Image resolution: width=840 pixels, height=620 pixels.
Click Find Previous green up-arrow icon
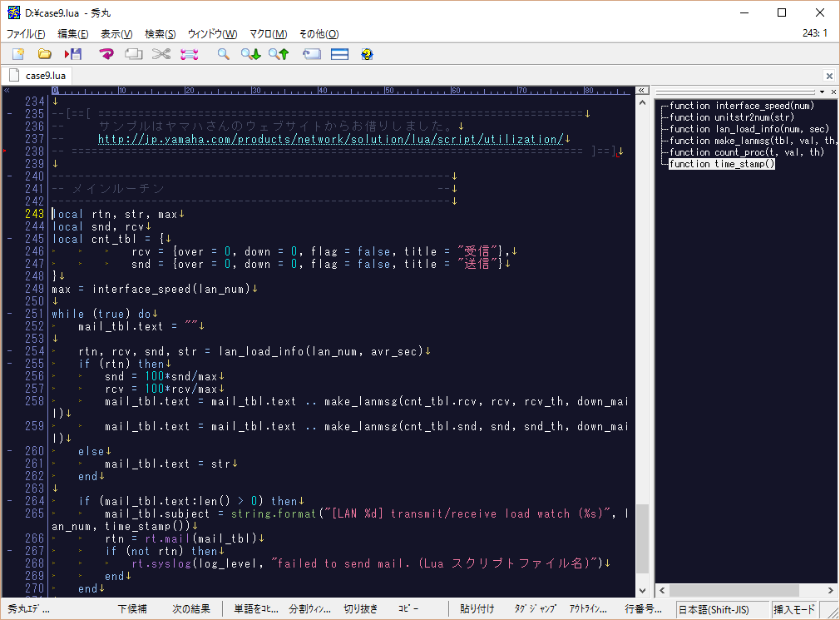(x=278, y=54)
